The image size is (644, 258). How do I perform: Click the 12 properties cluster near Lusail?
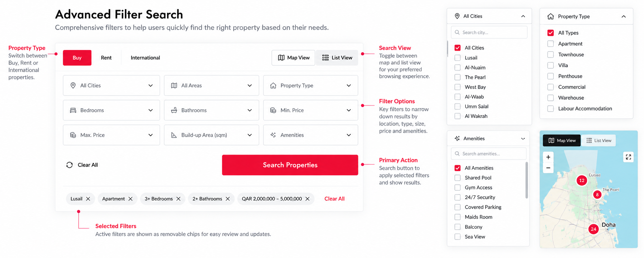point(582,180)
